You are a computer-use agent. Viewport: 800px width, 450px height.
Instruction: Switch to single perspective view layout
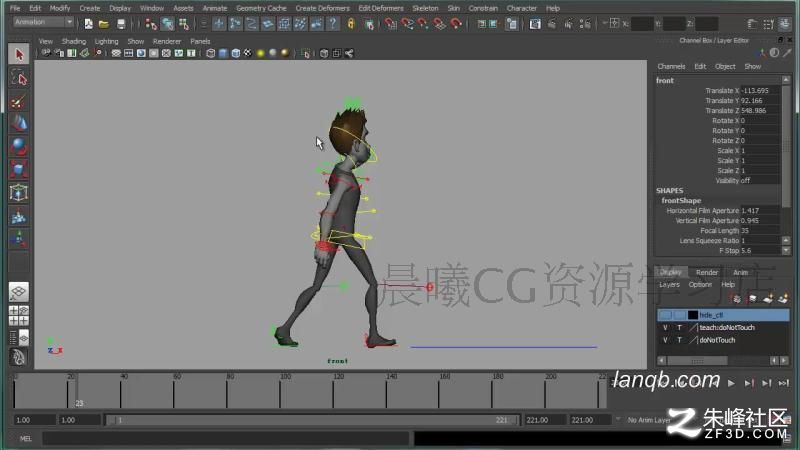pos(19,292)
